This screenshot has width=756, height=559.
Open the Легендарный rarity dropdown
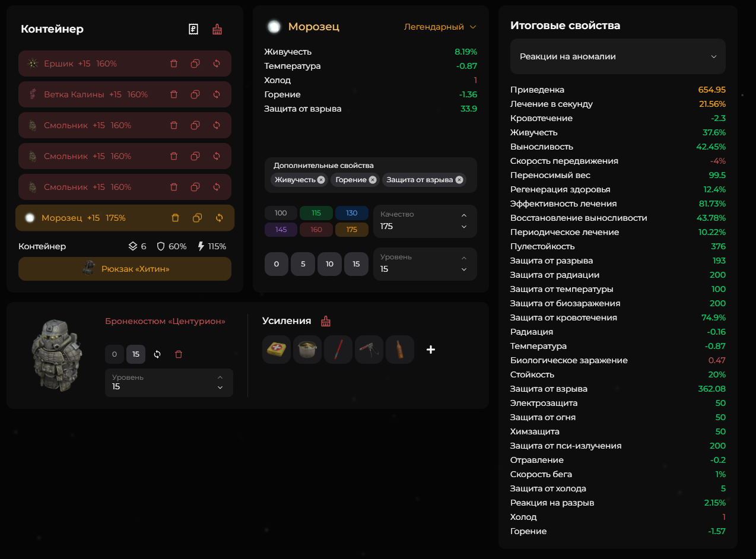[x=440, y=27]
